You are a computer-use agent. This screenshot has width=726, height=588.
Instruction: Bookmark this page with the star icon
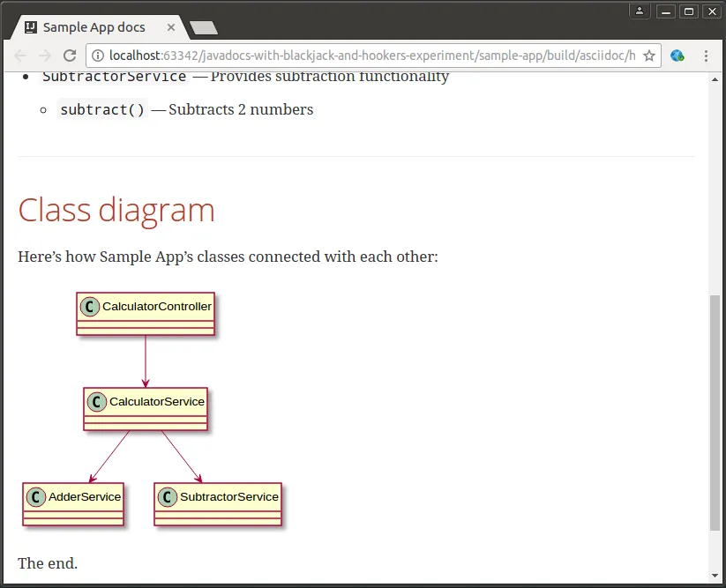649,56
